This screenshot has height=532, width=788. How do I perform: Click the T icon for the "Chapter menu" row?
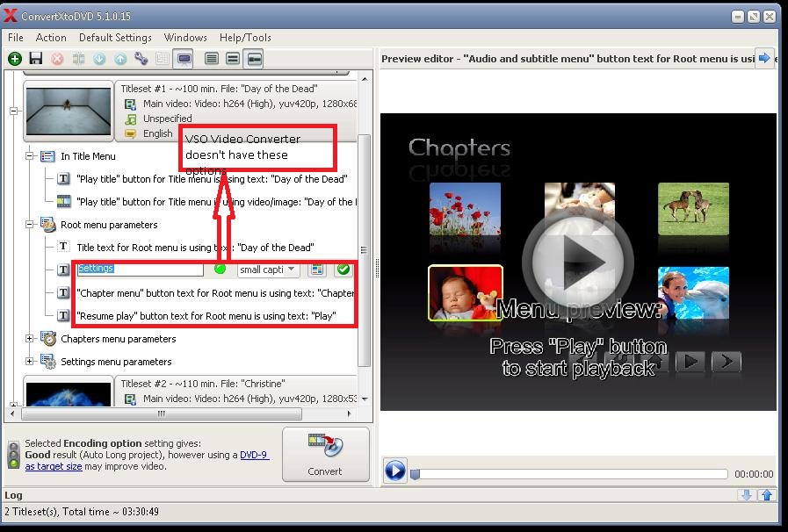[63, 292]
